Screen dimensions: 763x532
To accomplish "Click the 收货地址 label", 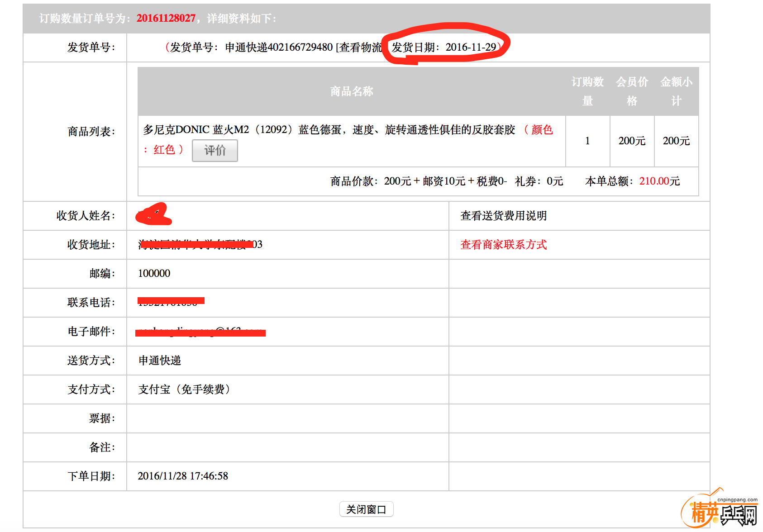I will pos(91,245).
